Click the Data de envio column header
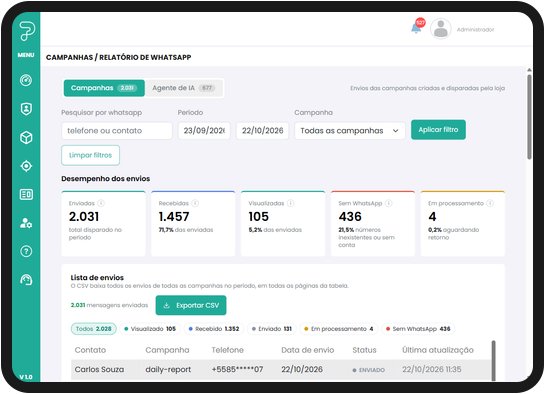545x394 pixels. (x=308, y=350)
